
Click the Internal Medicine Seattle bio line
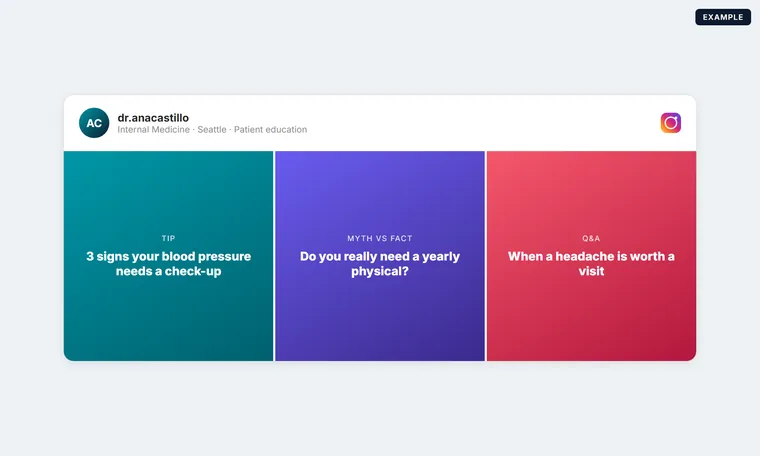click(x=212, y=130)
